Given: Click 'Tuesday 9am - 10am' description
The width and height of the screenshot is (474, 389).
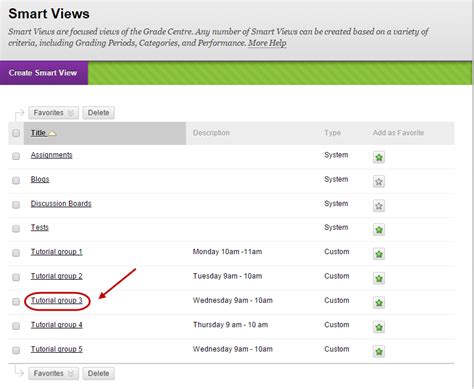Looking at the screenshot, I should (227, 276).
